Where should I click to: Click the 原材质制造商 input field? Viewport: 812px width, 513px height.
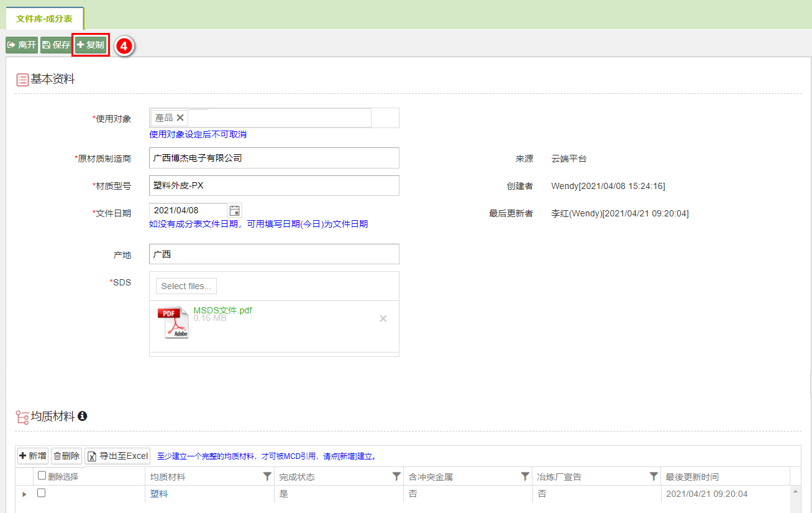click(274, 158)
